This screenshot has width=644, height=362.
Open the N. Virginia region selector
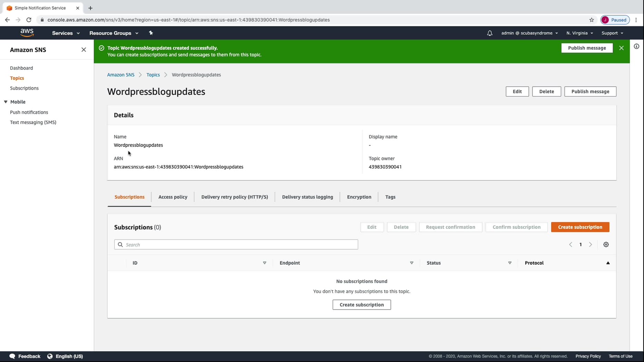pyautogui.click(x=579, y=33)
